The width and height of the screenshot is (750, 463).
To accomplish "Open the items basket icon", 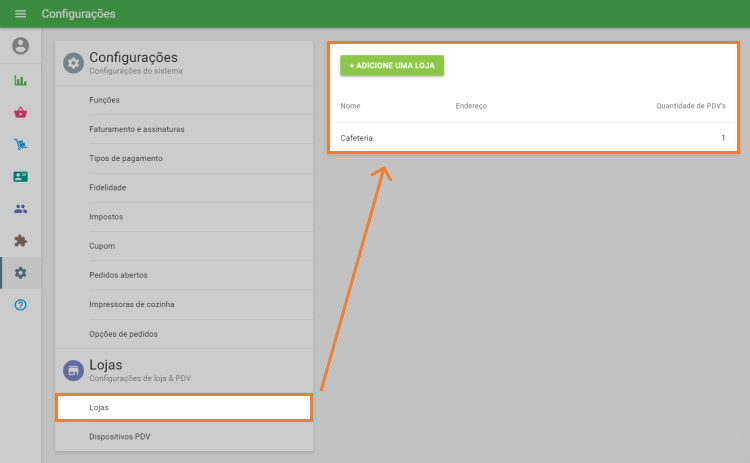I will coord(20,112).
